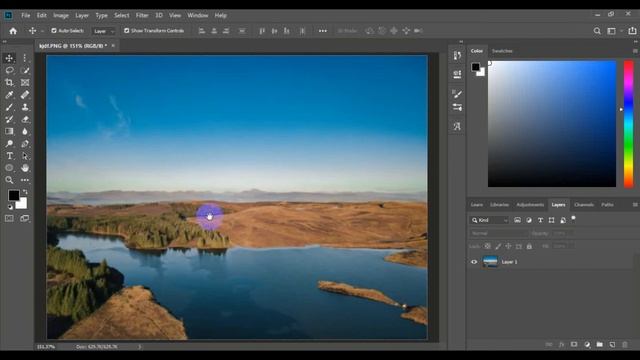Select the Lasso tool
This screenshot has height=360, width=640.
pyautogui.click(x=9, y=70)
